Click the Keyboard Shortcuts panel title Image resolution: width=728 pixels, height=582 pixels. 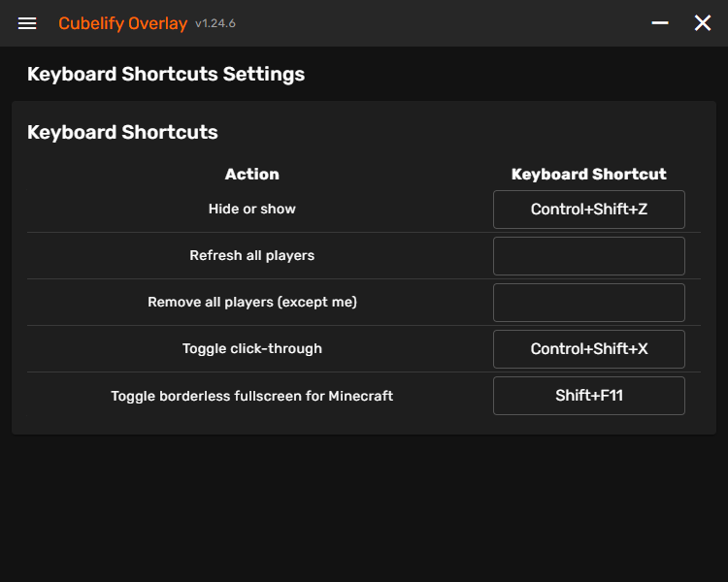pos(122,132)
